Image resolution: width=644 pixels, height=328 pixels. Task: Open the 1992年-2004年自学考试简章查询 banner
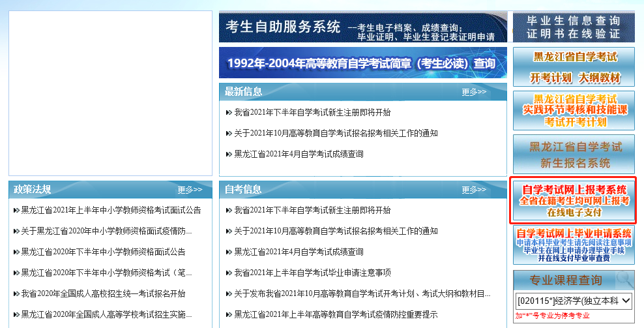pyautogui.click(x=362, y=63)
